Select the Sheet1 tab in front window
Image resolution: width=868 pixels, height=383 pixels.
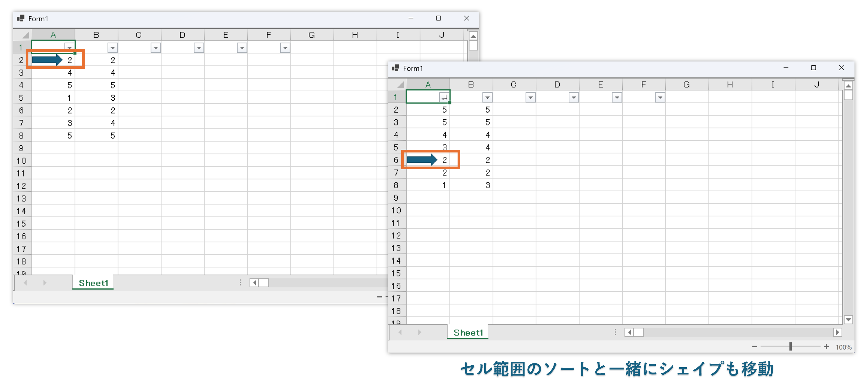point(468,333)
